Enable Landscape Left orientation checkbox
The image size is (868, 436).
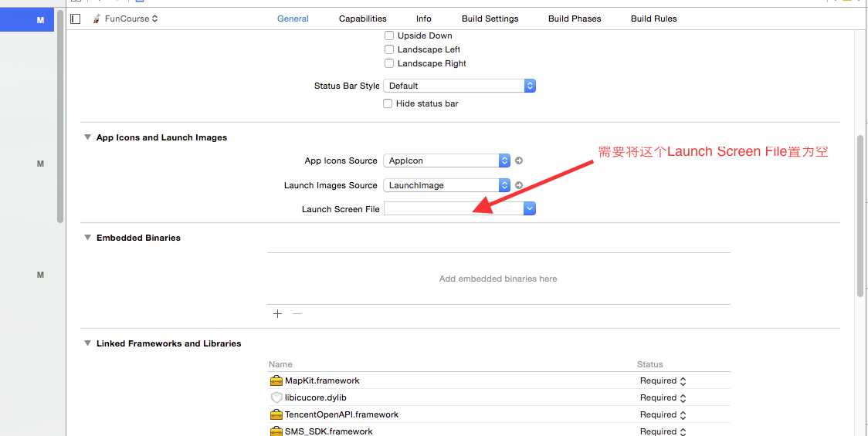(389, 49)
